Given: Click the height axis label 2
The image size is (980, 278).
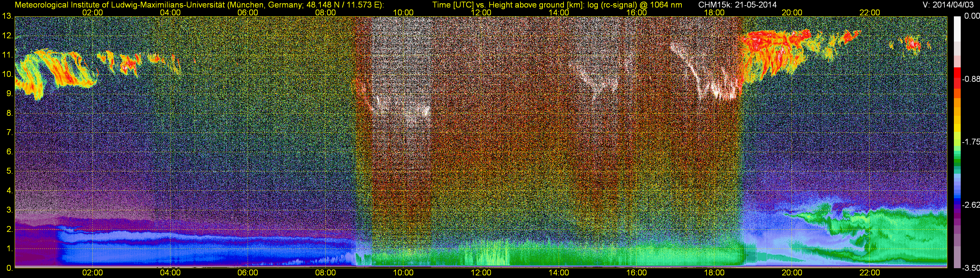Looking at the screenshot, I should [9, 229].
